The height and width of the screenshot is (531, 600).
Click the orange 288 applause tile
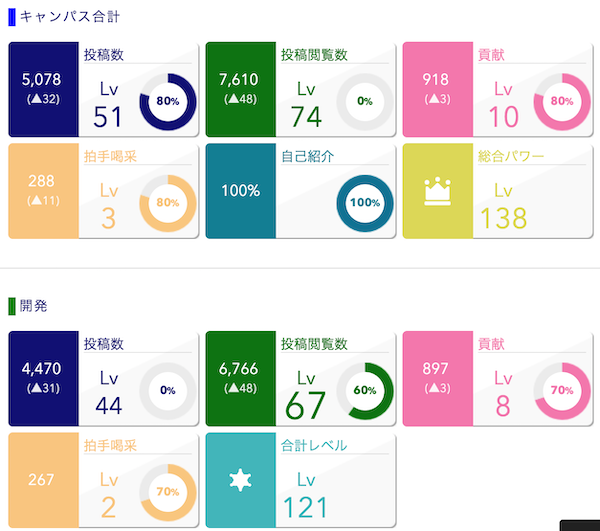41,190
